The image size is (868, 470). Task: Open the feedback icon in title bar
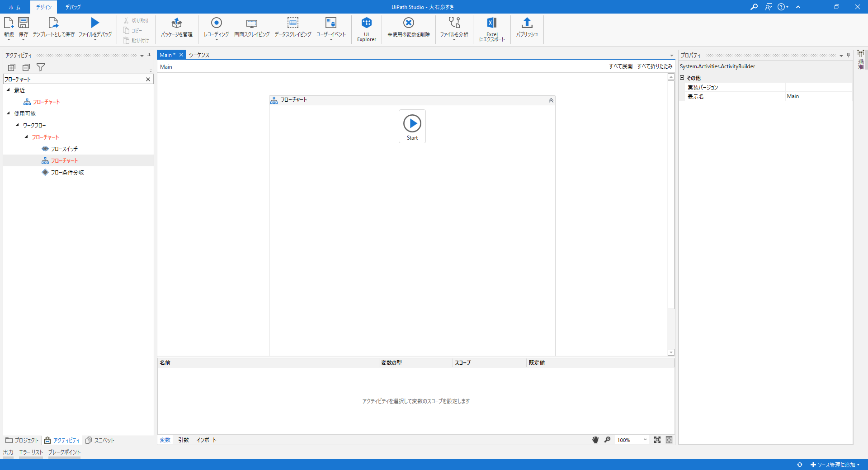pos(769,7)
